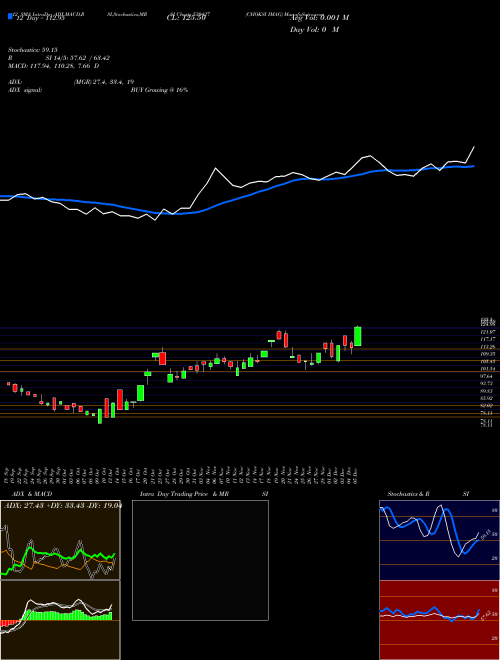500x660 pixels.
Task: Click the 'ADX signal:' label
Action: click(x=24, y=90)
